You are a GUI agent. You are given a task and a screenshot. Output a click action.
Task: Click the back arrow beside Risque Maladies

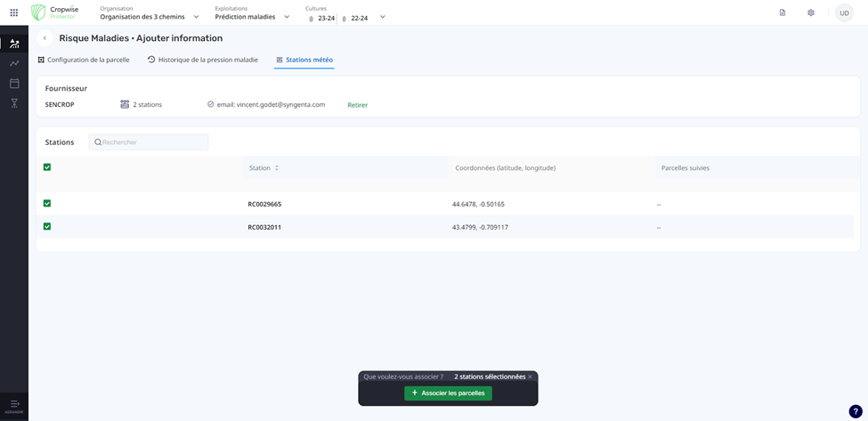45,38
